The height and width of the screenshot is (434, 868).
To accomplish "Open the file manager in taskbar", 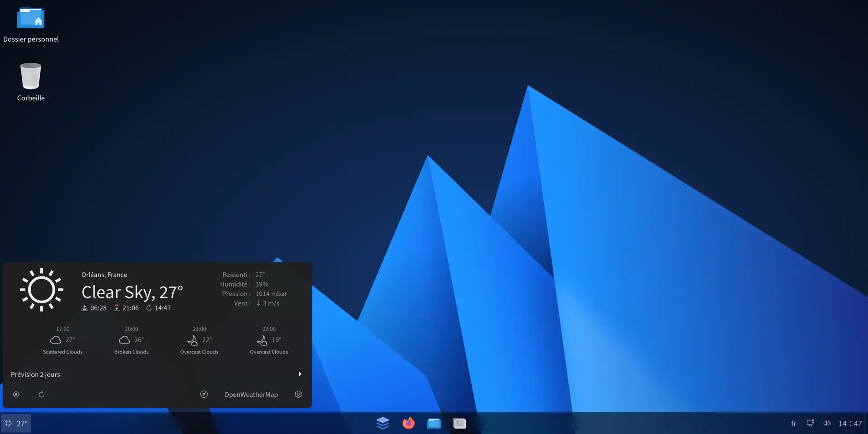I will tap(434, 423).
